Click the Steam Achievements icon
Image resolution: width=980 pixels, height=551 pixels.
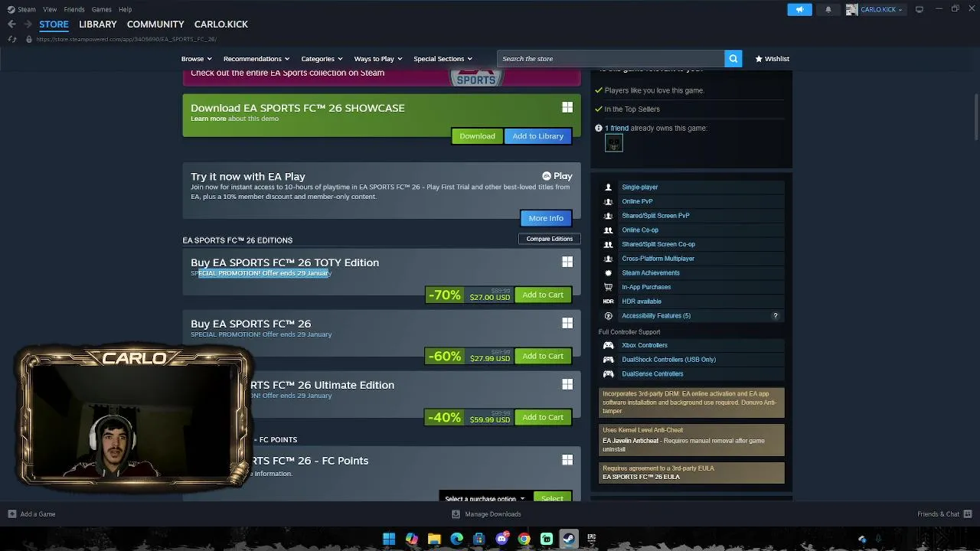[609, 273]
